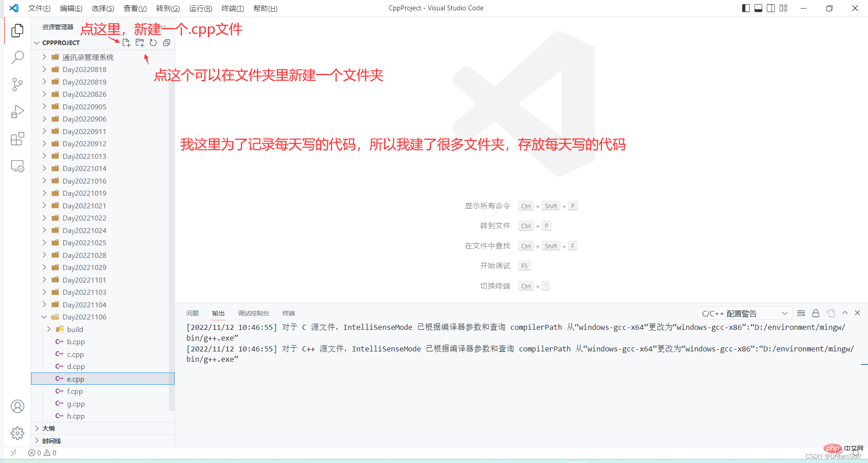Select the e.cpp file

click(76, 378)
